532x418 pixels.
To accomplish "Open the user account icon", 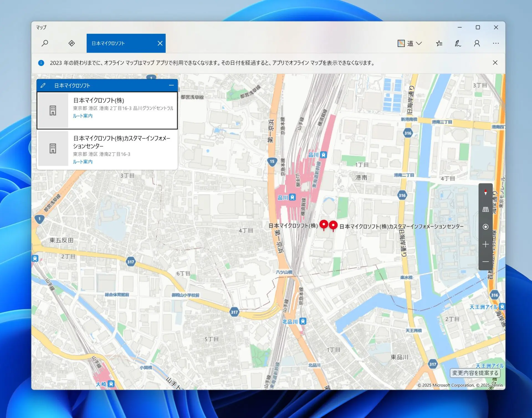I will (x=477, y=43).
